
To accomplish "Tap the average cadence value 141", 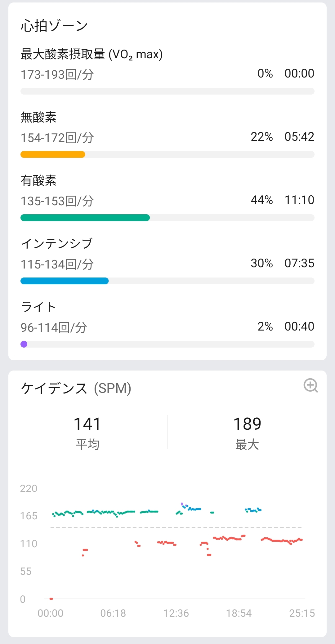I will (x=87, y=424).
